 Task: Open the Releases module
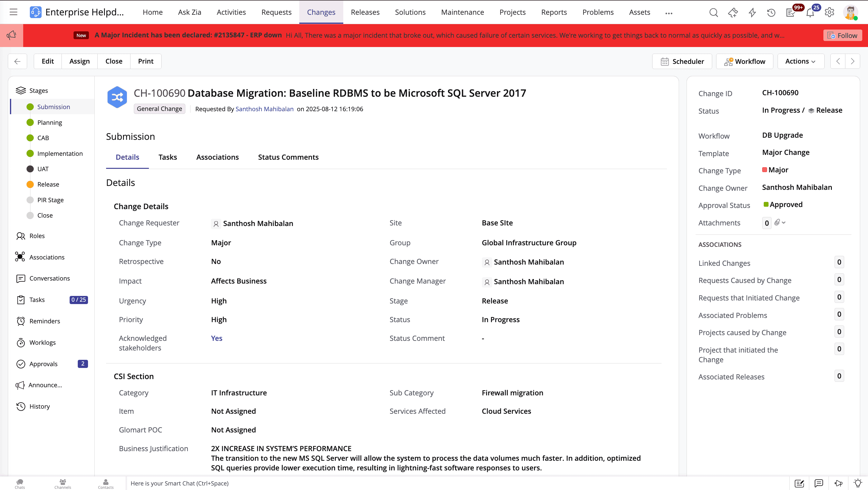(x=365, y=12)
